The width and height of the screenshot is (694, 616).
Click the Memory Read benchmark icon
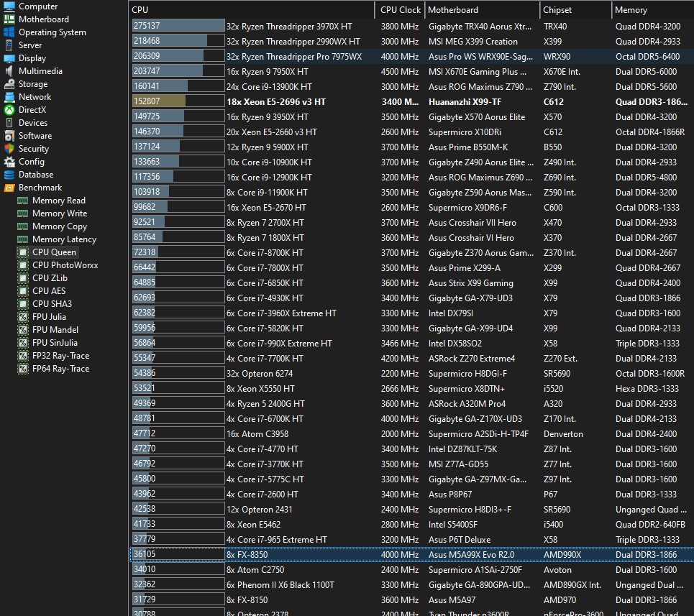pos(22,201)
